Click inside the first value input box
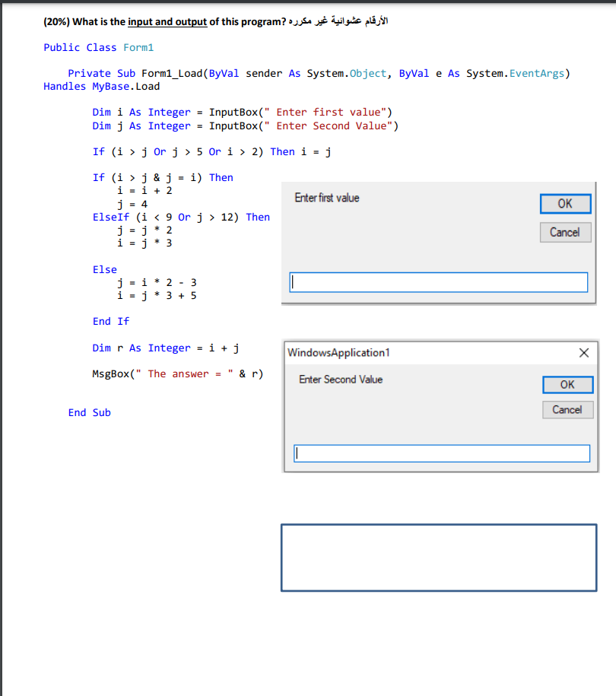This screenshot has width=616, height=696. [x=438, y=281]
